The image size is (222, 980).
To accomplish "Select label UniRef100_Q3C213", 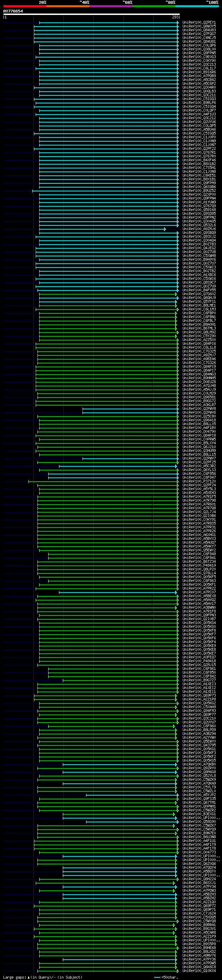I will pyautogui.click(x=199, y=65).
